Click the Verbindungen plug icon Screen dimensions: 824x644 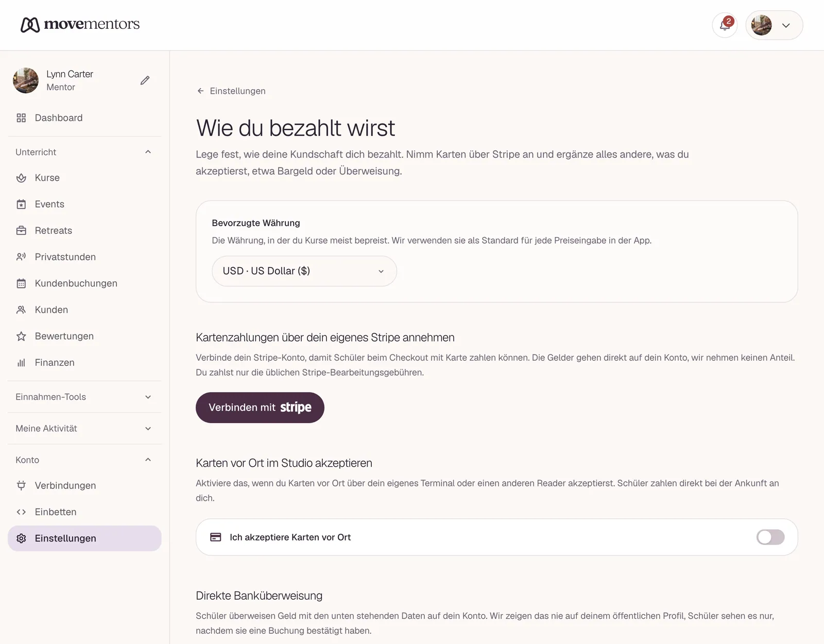[21, 485]
